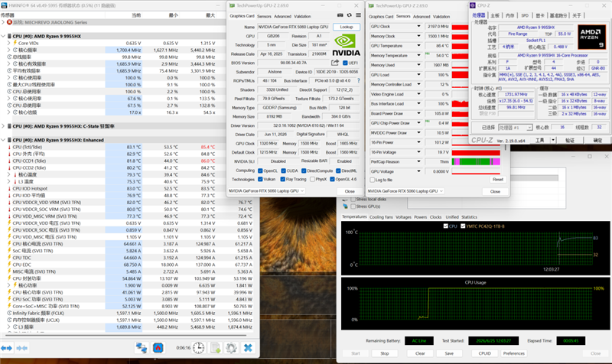This screenshot has width=612, height=364.
Task: Open HWiNFO sensor settings gear icon
Action: click(x=231, y=348)
